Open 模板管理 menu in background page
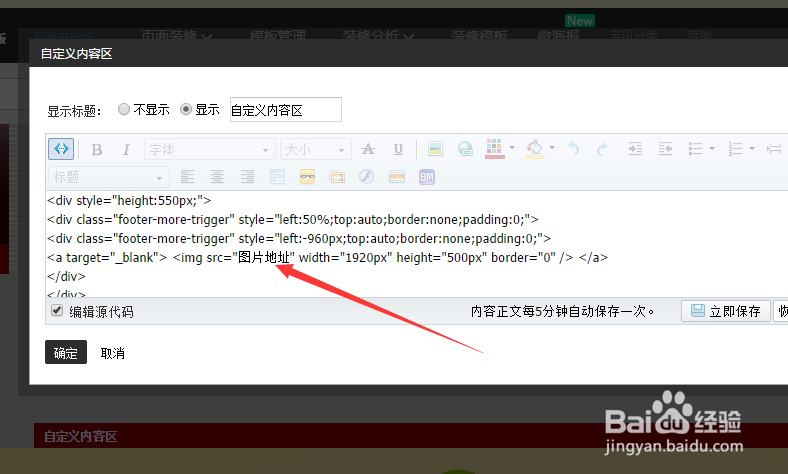This screenshot has height=474, width=788. click(277, 35)
